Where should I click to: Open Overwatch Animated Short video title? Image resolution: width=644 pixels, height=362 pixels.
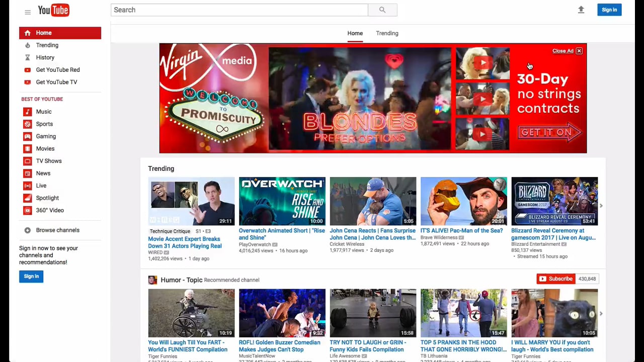point(282,234)
